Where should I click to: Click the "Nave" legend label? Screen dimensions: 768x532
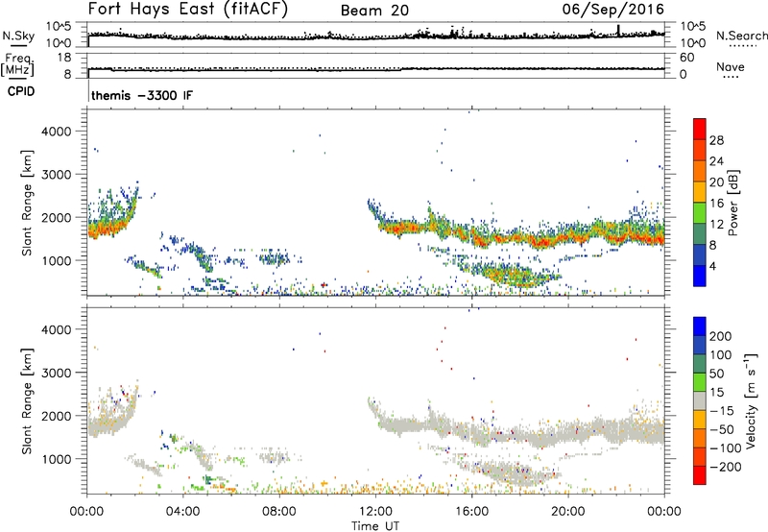coord(731,67)
